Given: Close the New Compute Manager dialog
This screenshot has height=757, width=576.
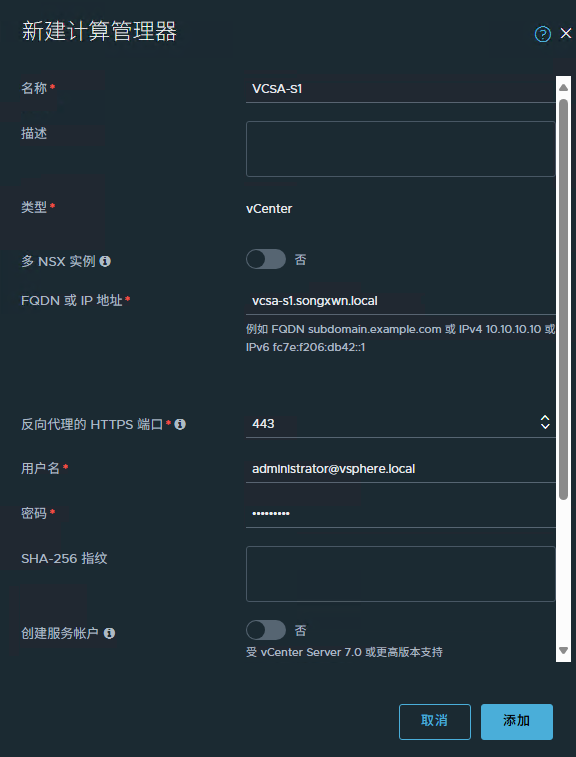Looking at the screenshot, I should [566, 33].
